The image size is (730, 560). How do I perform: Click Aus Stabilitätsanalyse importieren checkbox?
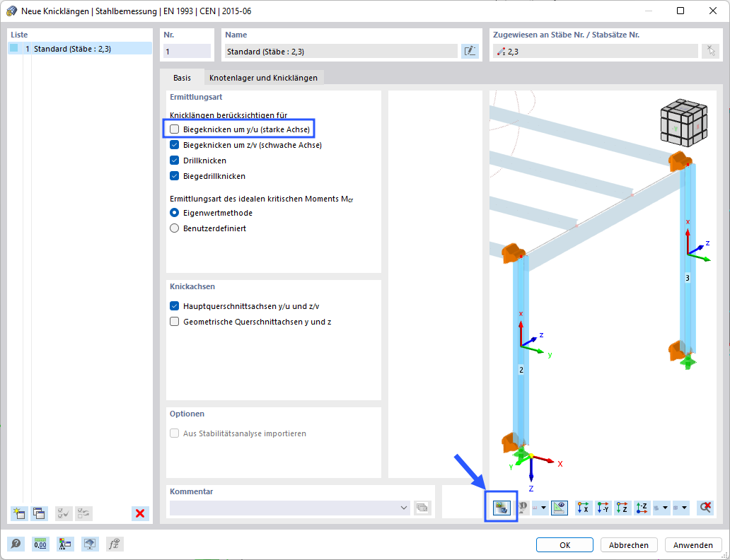pos(174,433)
